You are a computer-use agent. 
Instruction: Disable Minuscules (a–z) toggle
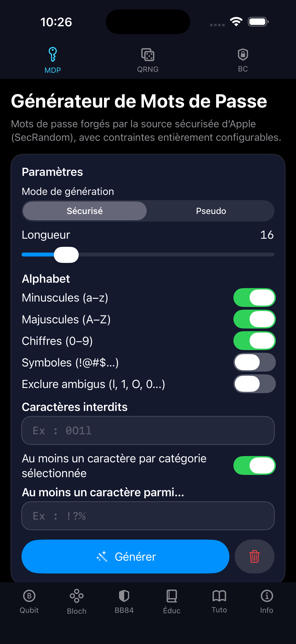point(254,298)
